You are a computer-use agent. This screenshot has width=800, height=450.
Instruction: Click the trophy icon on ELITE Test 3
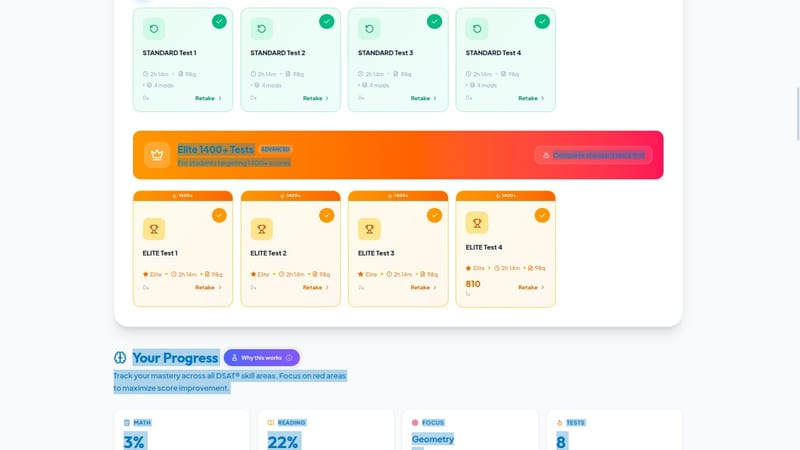pos(369,229)
